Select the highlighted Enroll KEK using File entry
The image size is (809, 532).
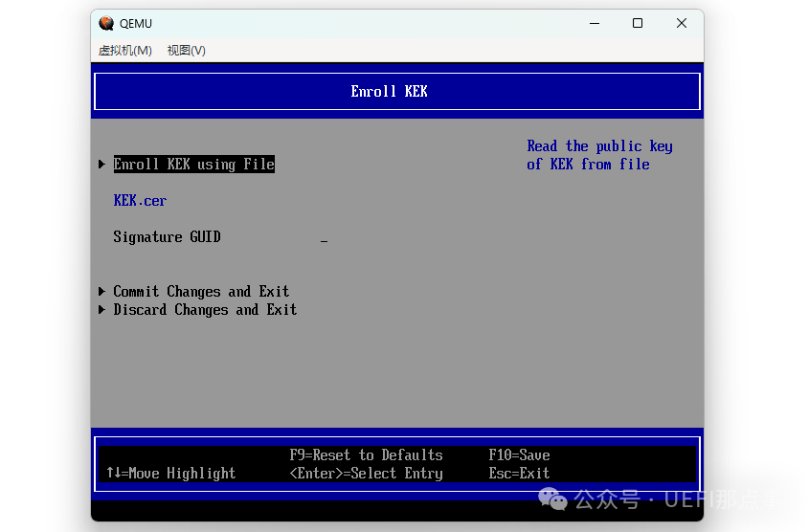pos(193,165)
